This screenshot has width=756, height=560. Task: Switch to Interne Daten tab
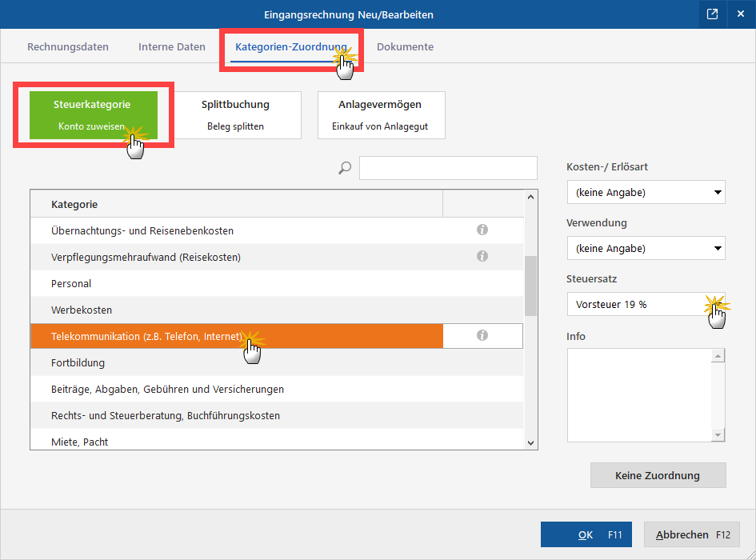pyautogui.click(x=172, y=46)
